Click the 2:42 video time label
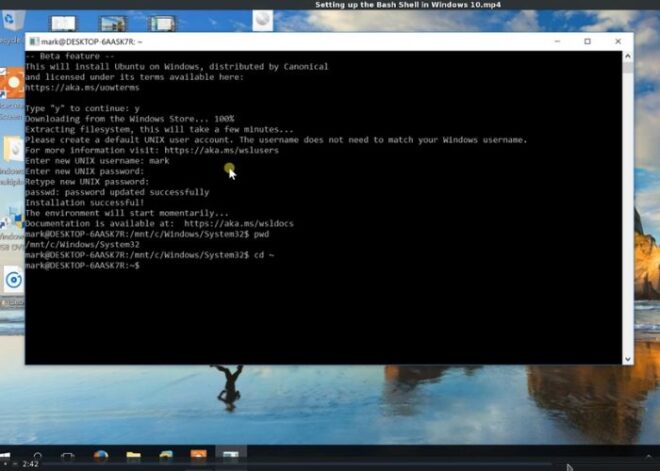Viewport: 660px width, 471px height. (31, 464)
